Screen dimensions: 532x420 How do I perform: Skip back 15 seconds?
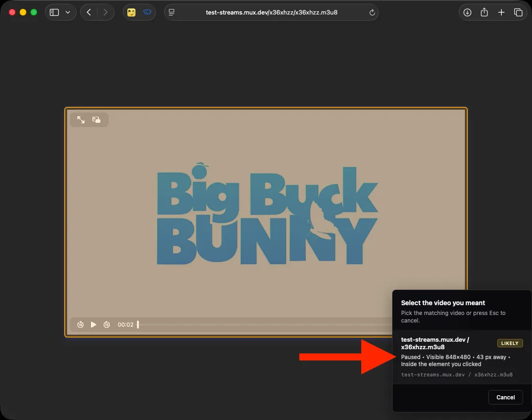click(x=80, y=324)
